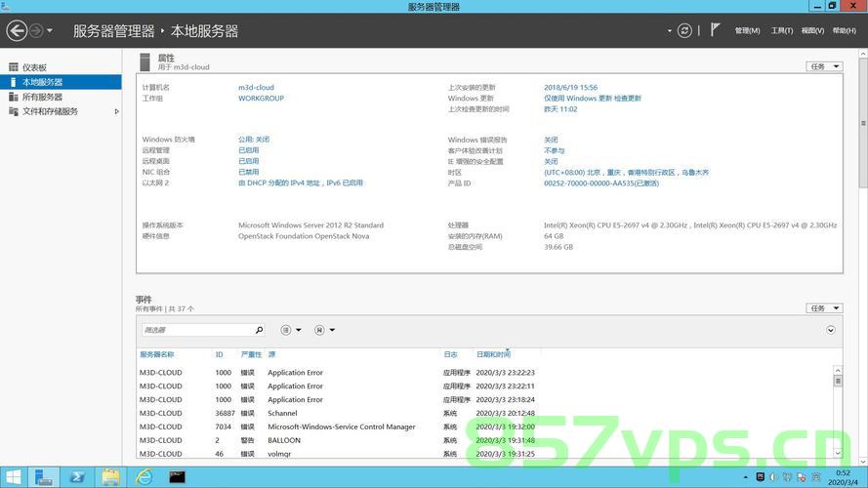Show hidden tray icons arrow

coord(746,477)
